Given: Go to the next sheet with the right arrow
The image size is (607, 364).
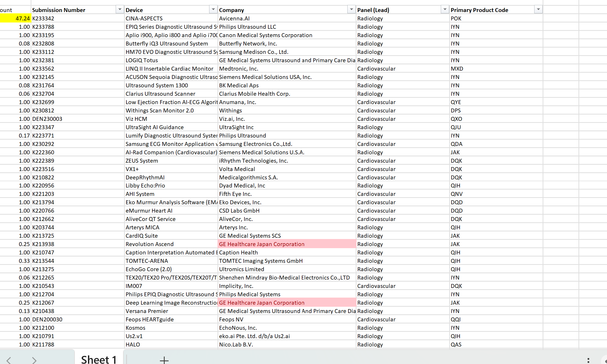Looking at the screenshot, I should click(34, 360).
